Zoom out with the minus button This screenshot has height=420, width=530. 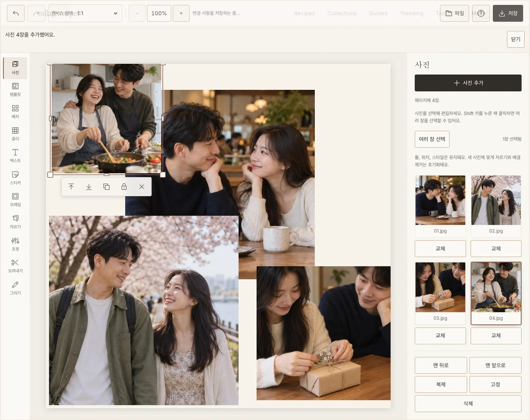pos(137,13)
